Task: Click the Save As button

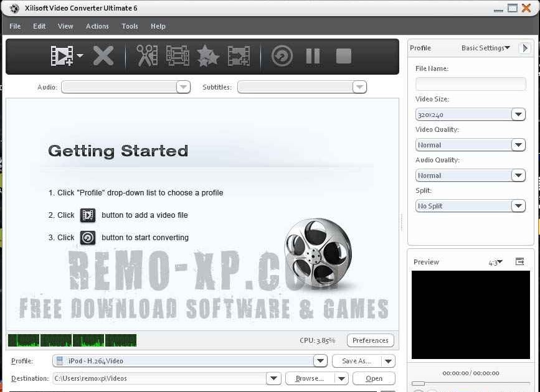Action: 357,361
